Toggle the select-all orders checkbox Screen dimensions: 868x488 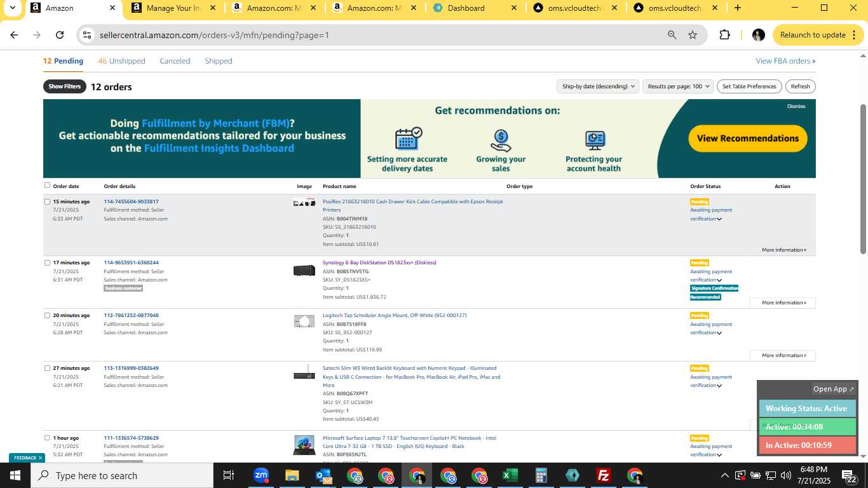tap(47, 186)
